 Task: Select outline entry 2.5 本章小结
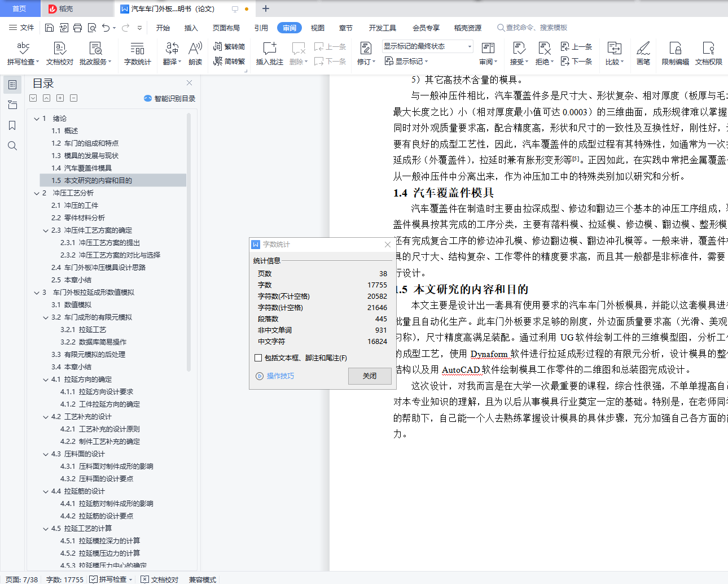71,280
